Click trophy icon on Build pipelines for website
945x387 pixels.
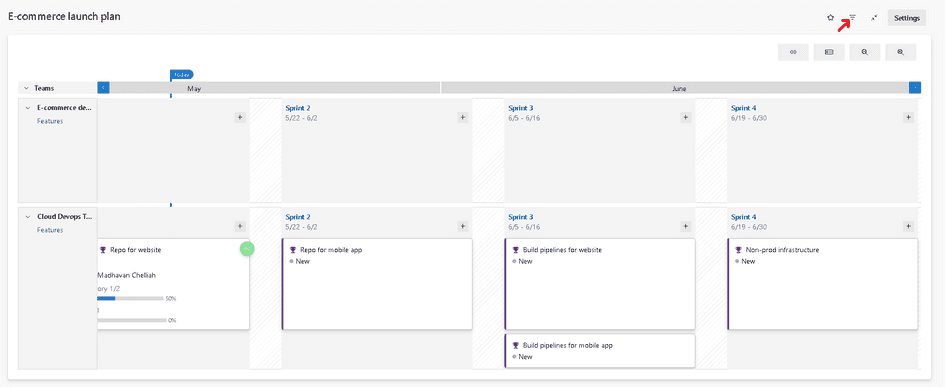(515, 250)
